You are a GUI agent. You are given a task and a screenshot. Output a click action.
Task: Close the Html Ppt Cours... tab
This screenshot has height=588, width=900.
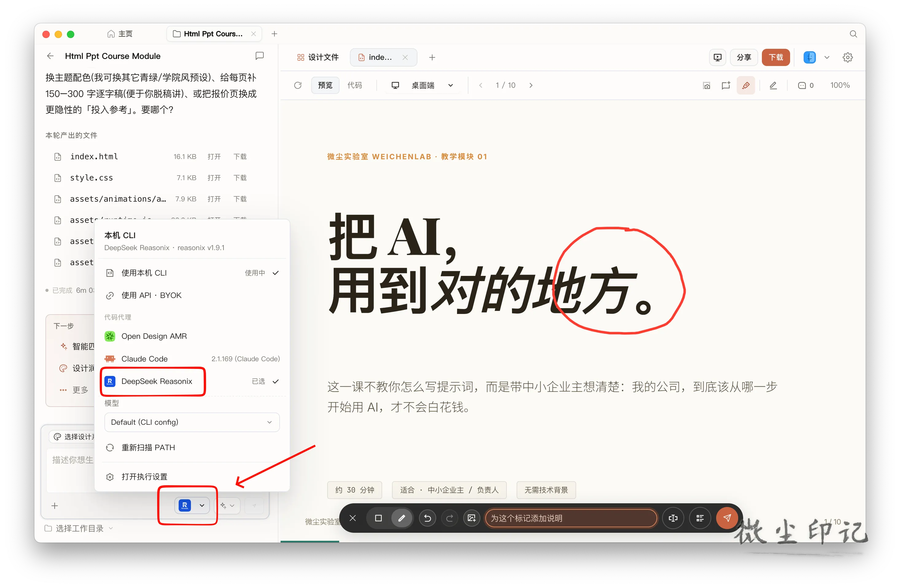(x=254, y=34)
